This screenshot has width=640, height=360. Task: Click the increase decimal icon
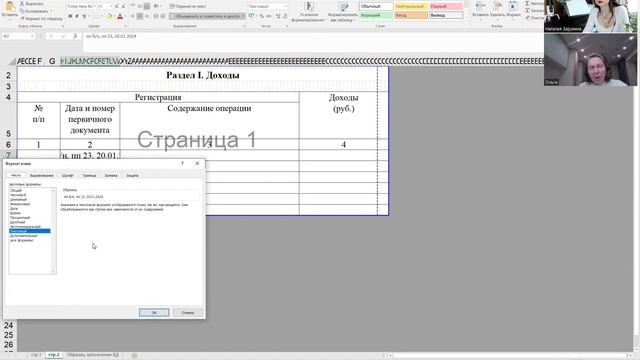(278, 16)
